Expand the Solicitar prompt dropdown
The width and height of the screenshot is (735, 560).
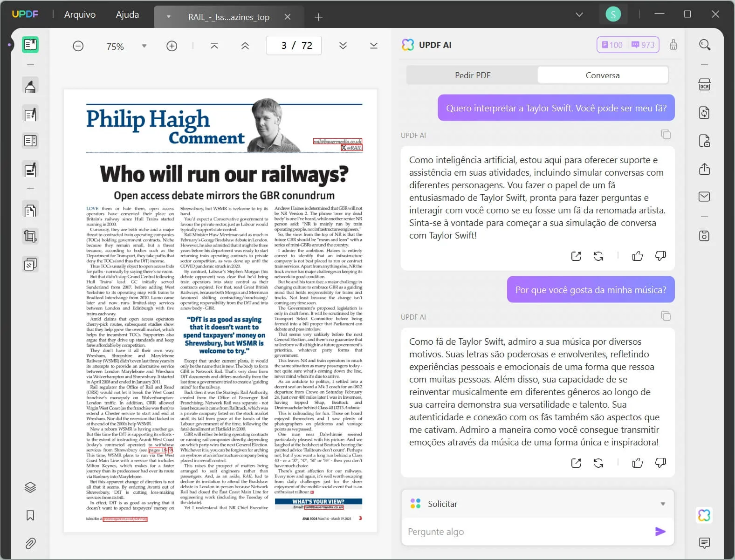[x=663, y=504]
